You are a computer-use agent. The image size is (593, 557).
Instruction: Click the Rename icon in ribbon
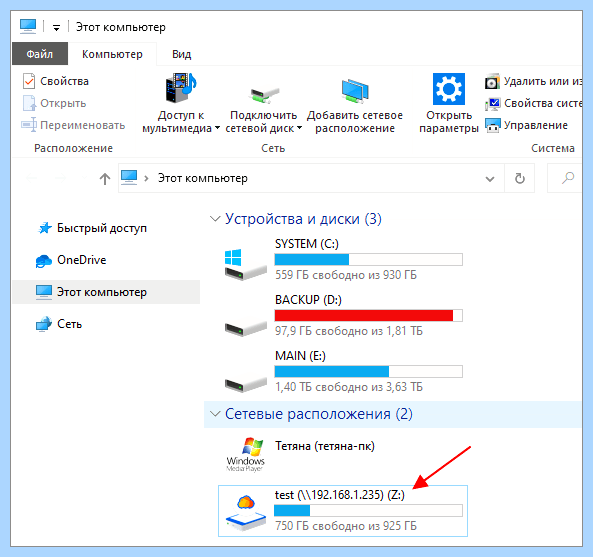point(29,125)
